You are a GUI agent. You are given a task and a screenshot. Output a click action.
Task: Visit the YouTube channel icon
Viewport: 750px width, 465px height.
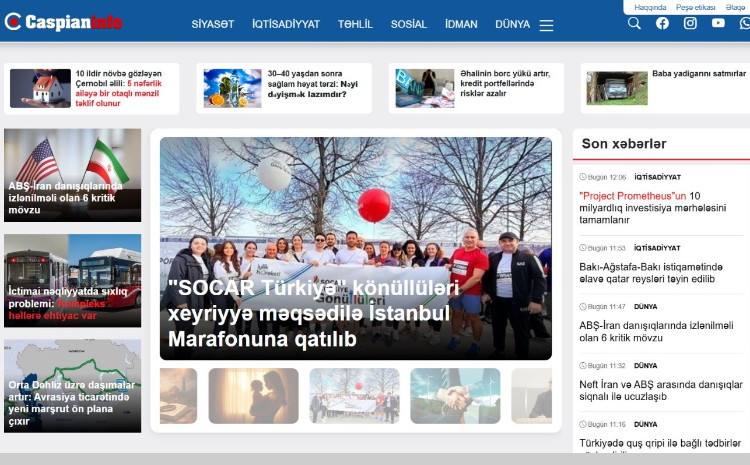point(718,24)
